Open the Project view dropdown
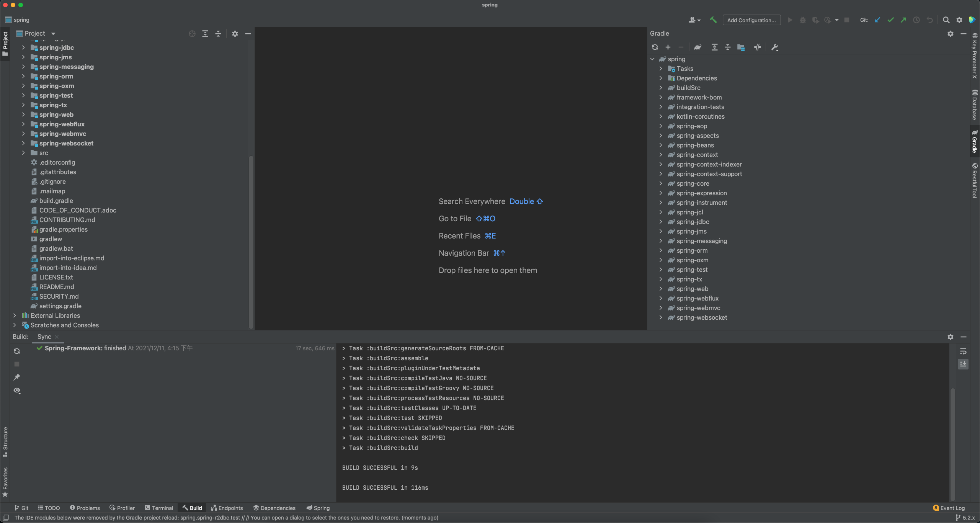 tap(53, 34)
